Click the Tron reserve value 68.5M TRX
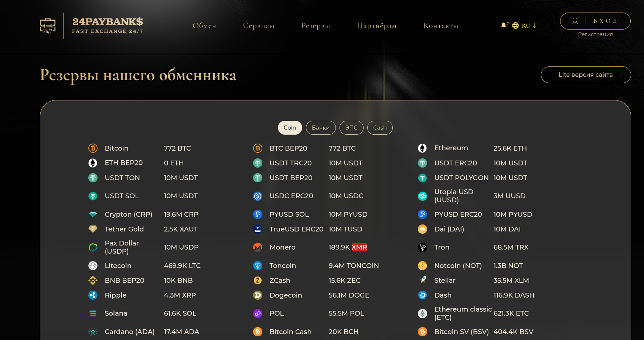Viewport: 644px width, 340px height. point(511,247)
